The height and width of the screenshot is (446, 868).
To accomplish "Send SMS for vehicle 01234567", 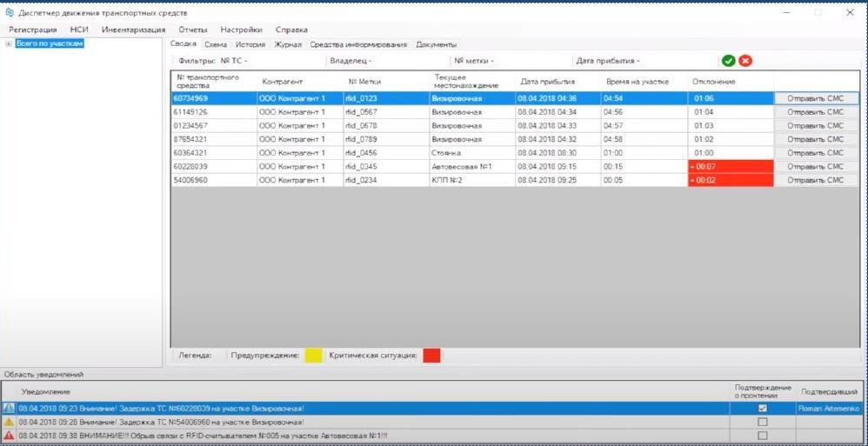I will point(816,125).
